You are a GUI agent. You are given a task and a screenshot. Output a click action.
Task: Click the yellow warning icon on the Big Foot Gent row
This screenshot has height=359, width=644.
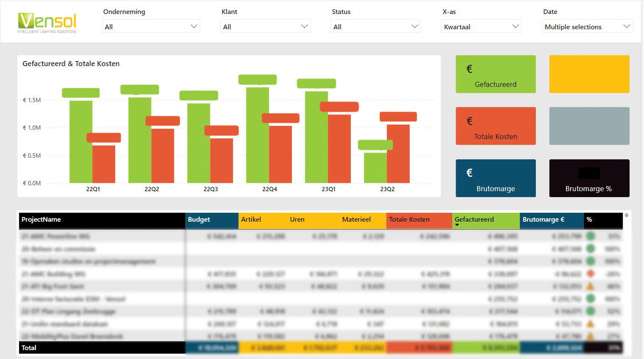(591, 286)
